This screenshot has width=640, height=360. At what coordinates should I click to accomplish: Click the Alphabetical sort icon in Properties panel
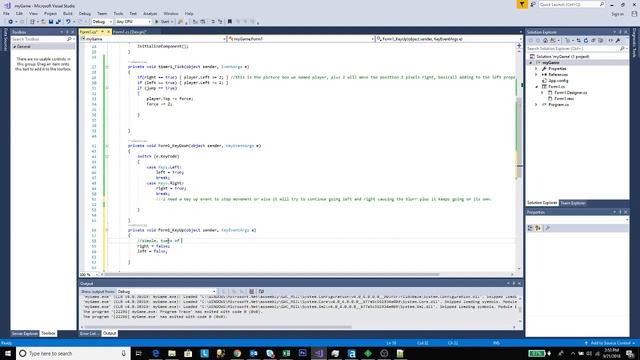coord(538,228)
